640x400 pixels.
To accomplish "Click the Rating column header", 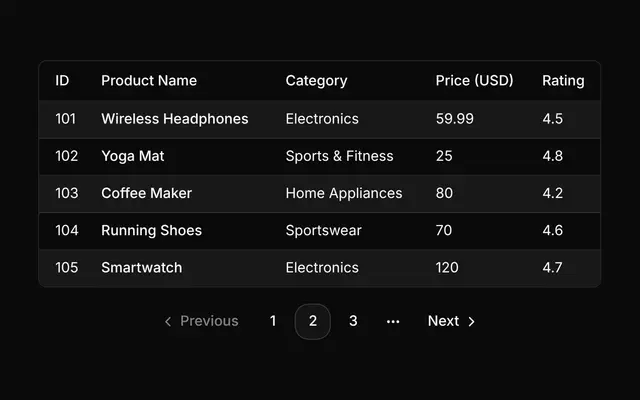I will click(x=563, y=81).
